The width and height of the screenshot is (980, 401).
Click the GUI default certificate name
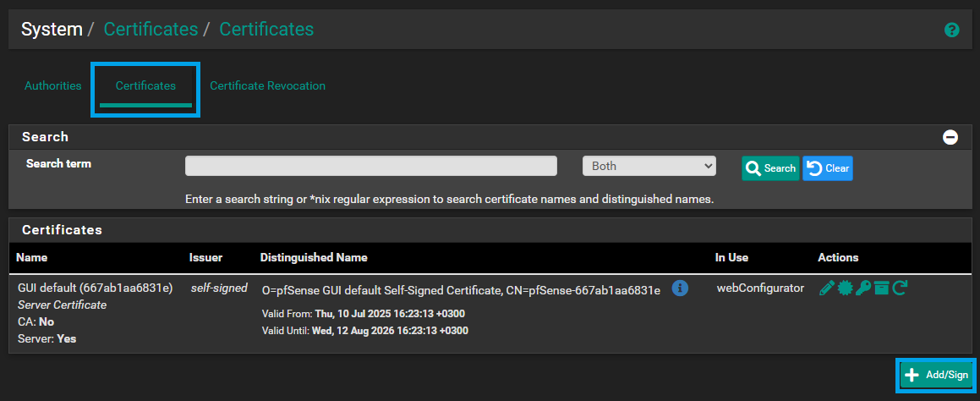click(x=96, y=288)
